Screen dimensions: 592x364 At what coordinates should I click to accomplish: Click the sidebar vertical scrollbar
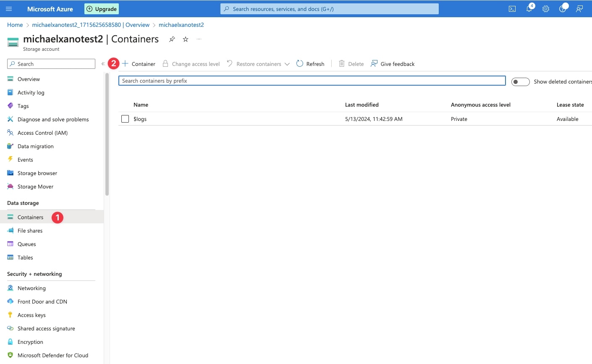point(107,134)
